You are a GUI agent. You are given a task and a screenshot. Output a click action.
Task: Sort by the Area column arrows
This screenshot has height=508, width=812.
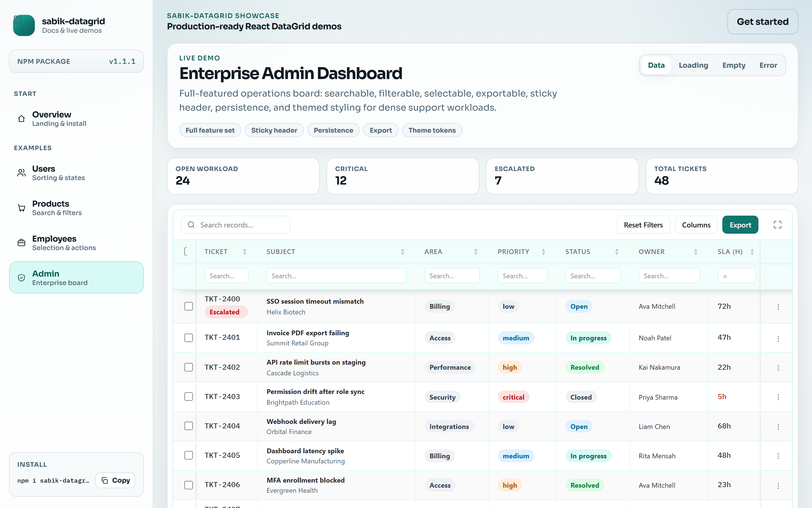(x=476, y=252)
